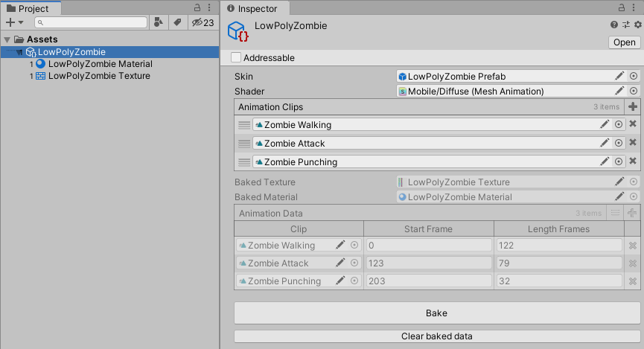Click Length Frames value 122

pos(559,245)
